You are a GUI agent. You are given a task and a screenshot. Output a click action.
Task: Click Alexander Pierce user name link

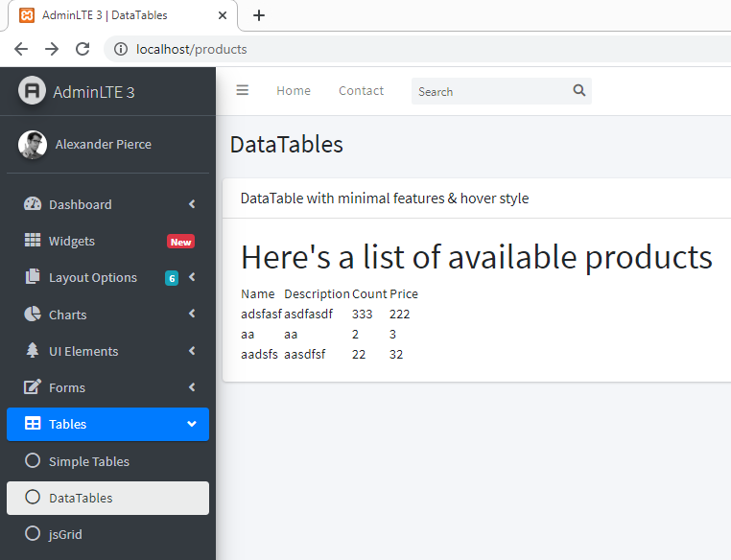[x=103, y=145]
